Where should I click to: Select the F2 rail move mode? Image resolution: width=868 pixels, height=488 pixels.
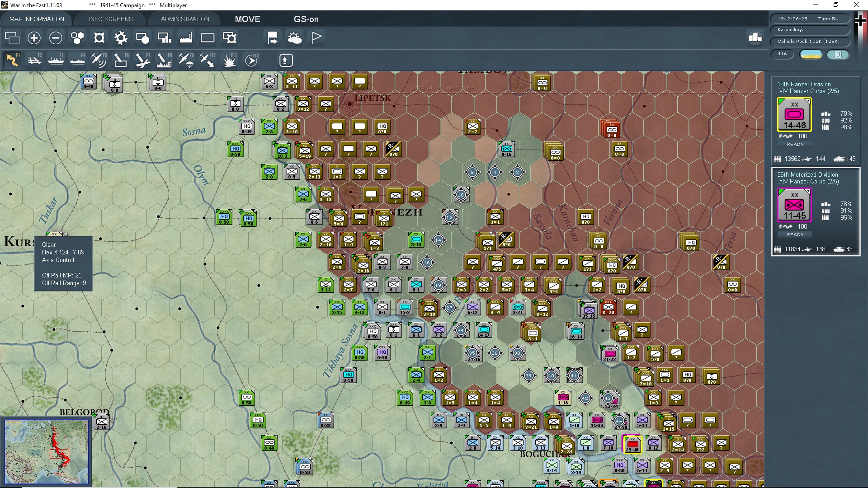click(x=34, y=60)
